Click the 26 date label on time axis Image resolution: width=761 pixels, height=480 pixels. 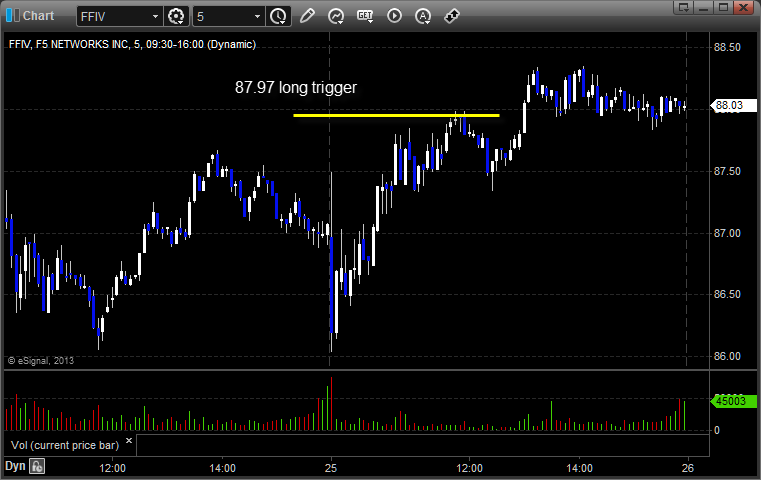688,468
